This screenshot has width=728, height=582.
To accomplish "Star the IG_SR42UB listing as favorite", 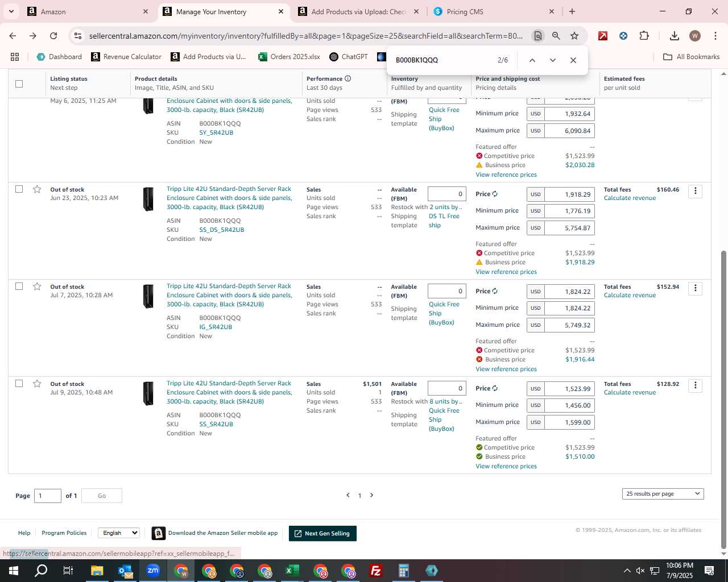I will [x=37, y=286].
